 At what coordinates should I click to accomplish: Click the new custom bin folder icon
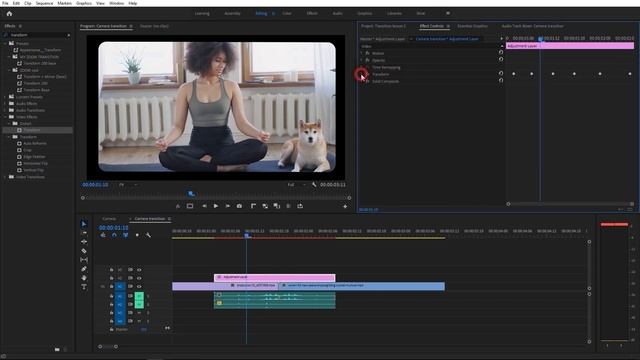point(57,349)
